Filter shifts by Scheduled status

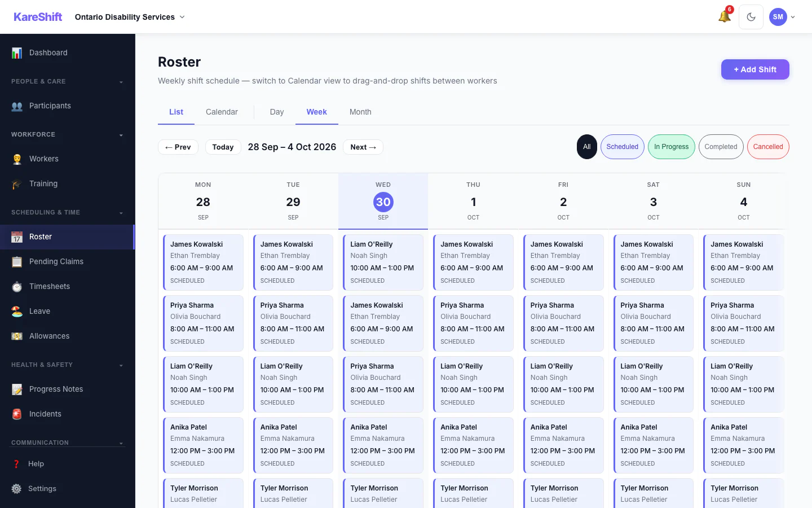[x=623, y=147]
